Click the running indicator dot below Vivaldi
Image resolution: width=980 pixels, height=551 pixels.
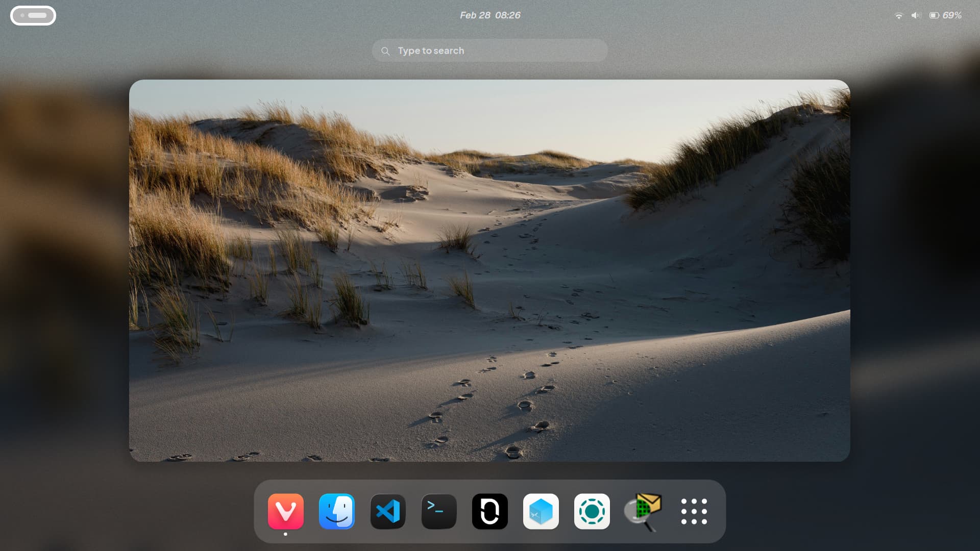[x=285, y=534]
